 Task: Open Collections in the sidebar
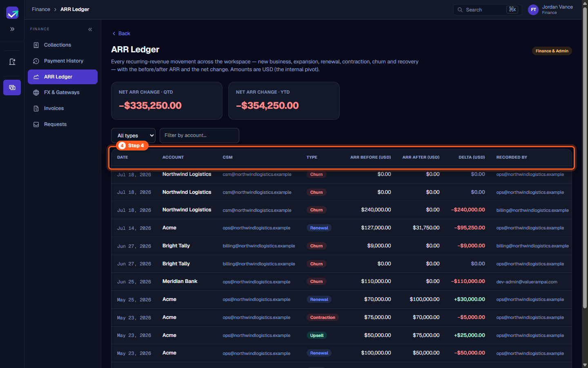coord(62,45)
